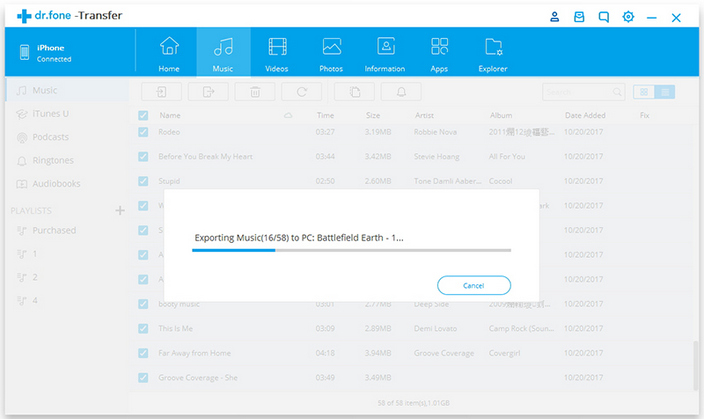Open the Purchased playlist
The width and height of the screenshot is (704, 419).
click(x=53, y=230)
